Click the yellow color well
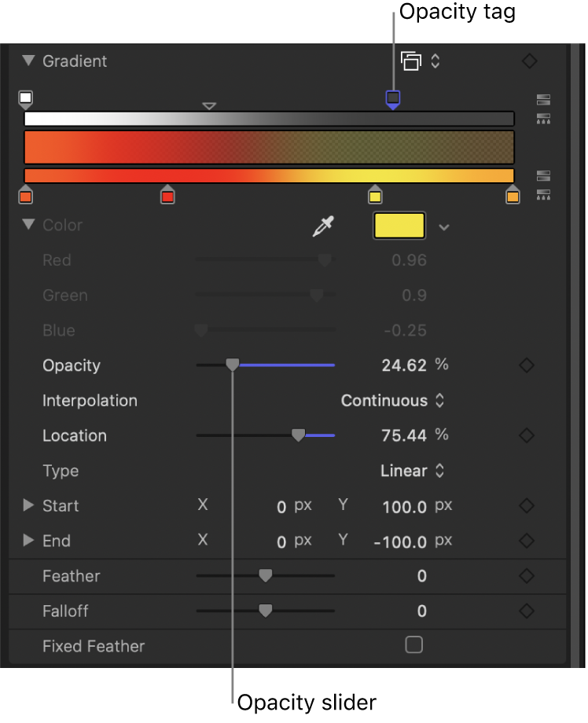Image resolution: width=588 pixels, height=723 pixels. pyautogui.click(x=399, y=226)
